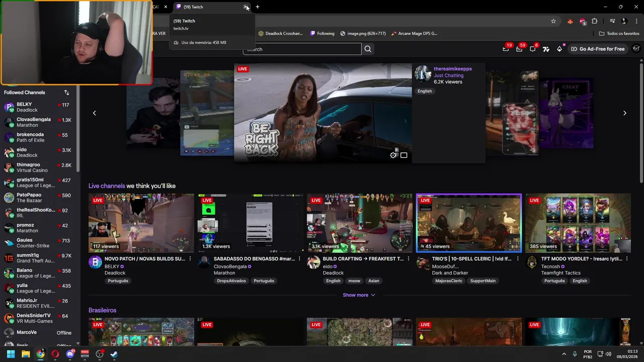Open a new browser tab
This screenshot has height=362, width=644.
tap(258, 7)
